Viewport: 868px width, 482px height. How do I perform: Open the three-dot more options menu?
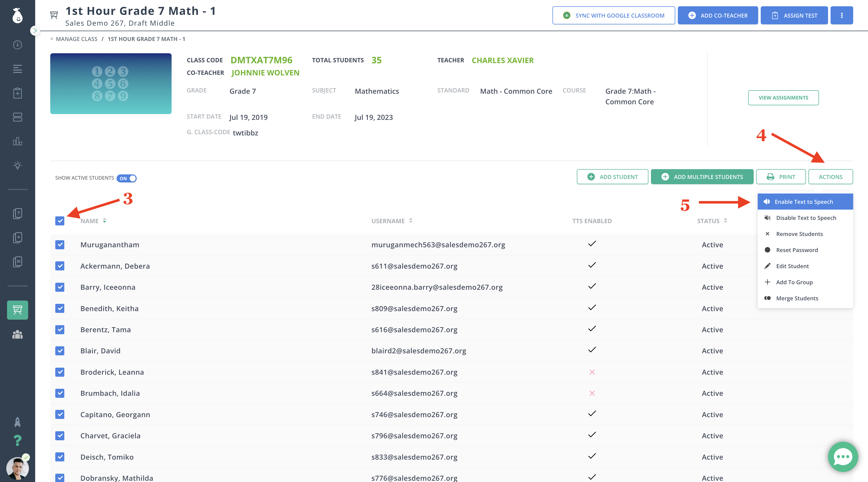pyautogui.click(x=841, y=16)
